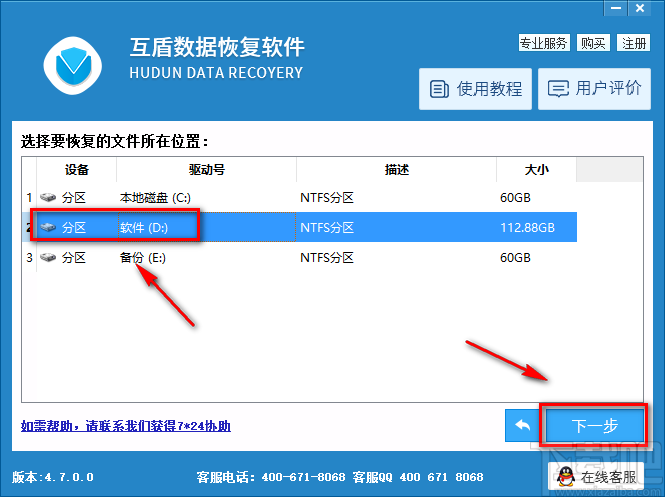Click the drive icon in the E: partition row

pos(48,257)
